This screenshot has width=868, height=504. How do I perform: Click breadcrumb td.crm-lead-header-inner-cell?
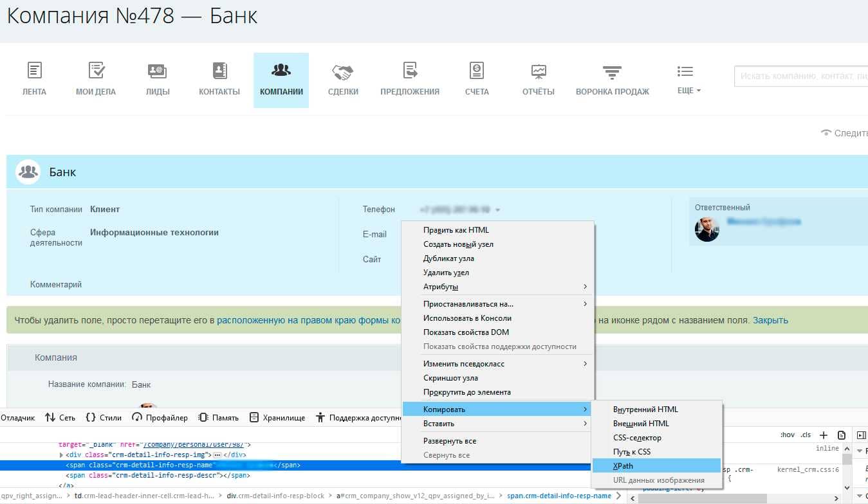[145, 496]
